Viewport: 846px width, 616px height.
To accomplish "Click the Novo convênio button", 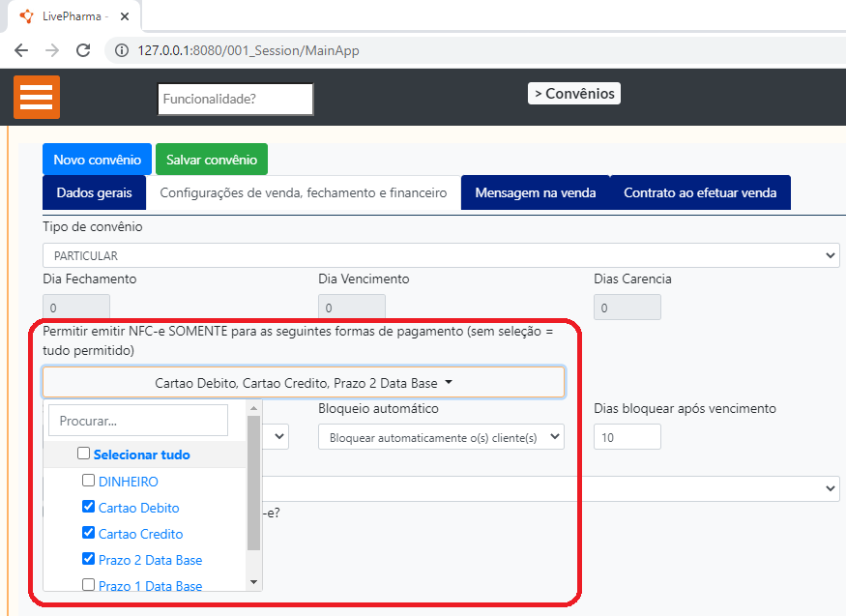I will 97,160.
